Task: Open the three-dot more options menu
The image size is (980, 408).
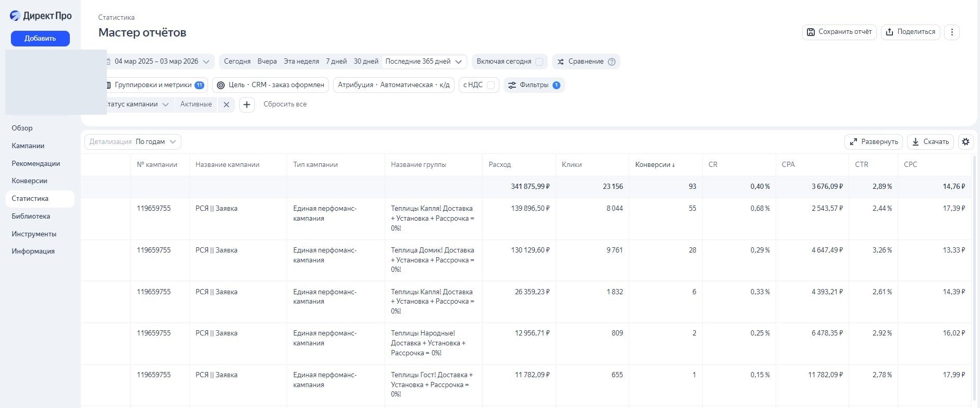Action: click(x=952, y=32)
